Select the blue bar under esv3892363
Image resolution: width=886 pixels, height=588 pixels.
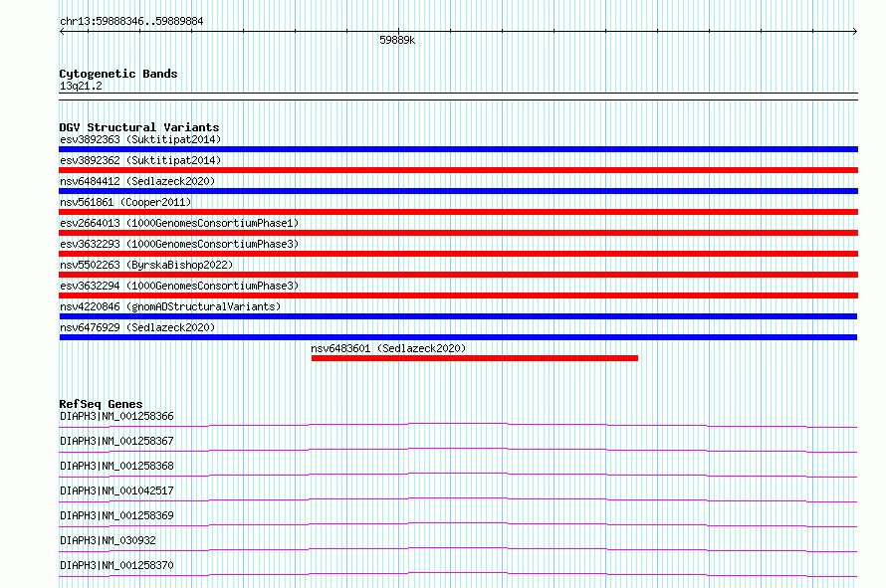[x=458, y=149]
